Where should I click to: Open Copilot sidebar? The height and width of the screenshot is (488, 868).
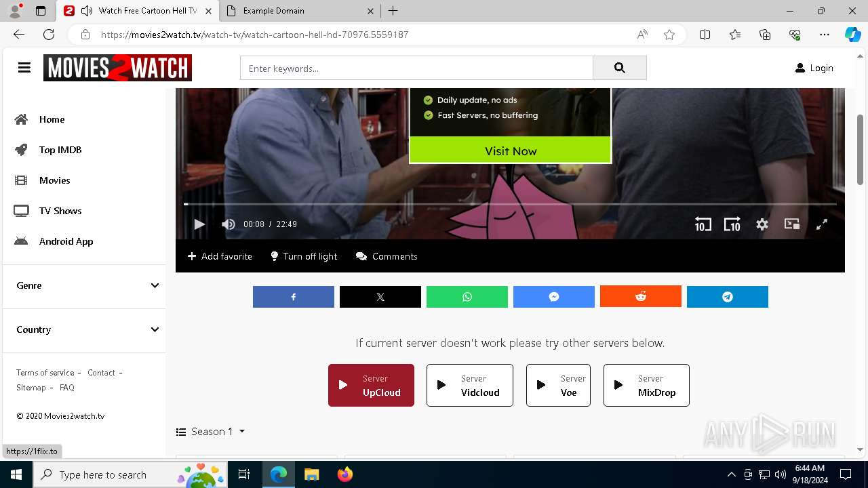(852, 35)
